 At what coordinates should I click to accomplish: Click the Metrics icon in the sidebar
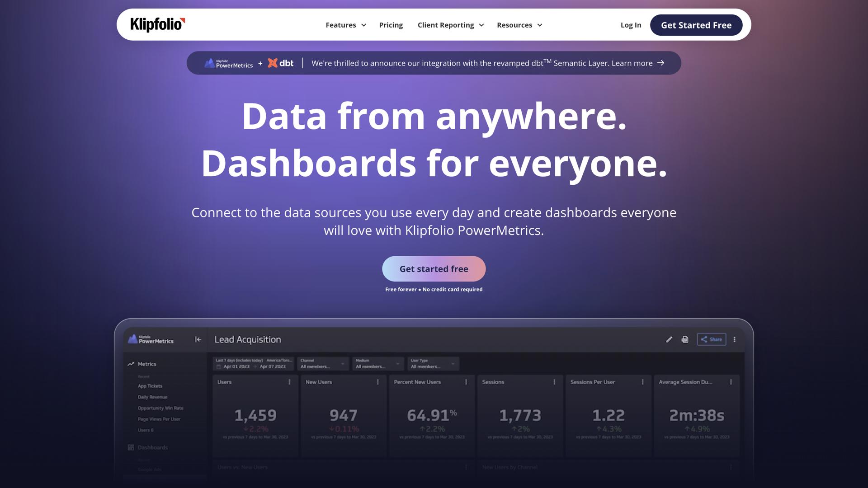130,364
